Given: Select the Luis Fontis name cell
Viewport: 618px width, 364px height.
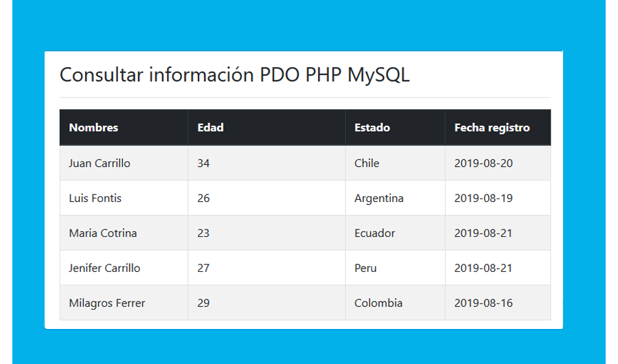Looking at the screenshot, I should pyautogui.click(x=95, y=198).
